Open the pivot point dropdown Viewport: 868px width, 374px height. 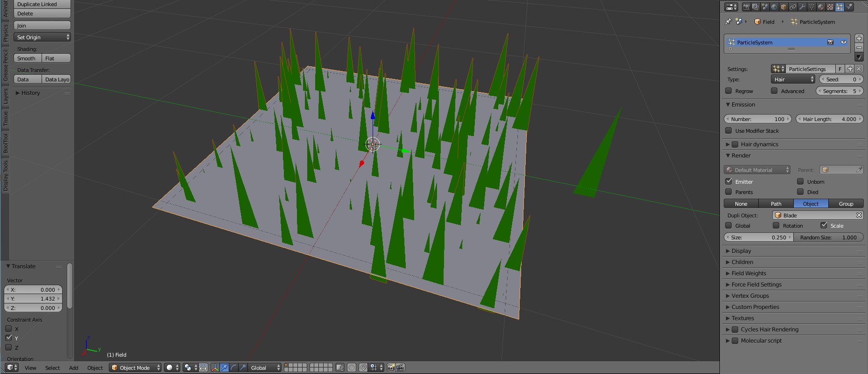pos(191,367)
